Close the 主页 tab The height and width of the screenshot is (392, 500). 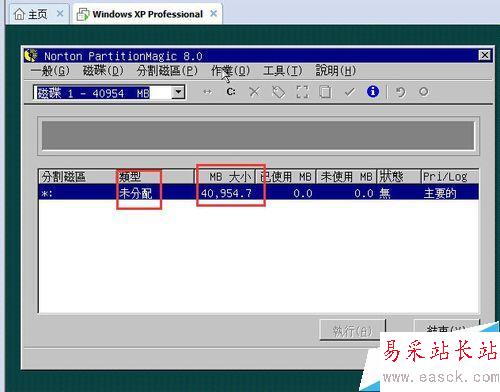coord(60,14)
